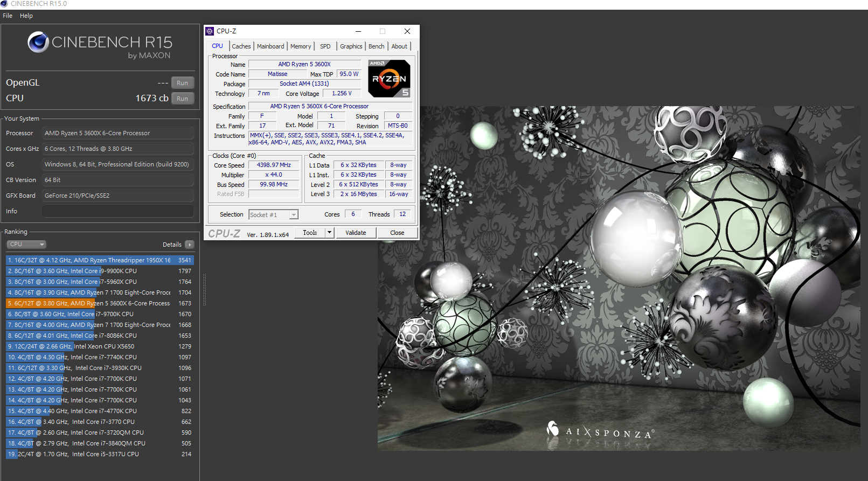868x481 pixels.
Task: Select the Threadripper 1950X ranking row
Action: [x=100, y=260]
